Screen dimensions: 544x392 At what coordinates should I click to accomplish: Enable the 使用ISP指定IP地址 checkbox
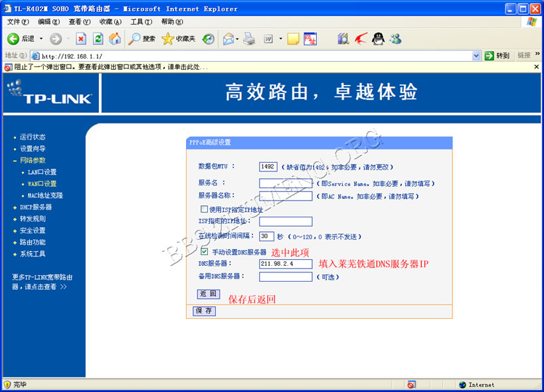pyautogui.click(x=204, y=209)
